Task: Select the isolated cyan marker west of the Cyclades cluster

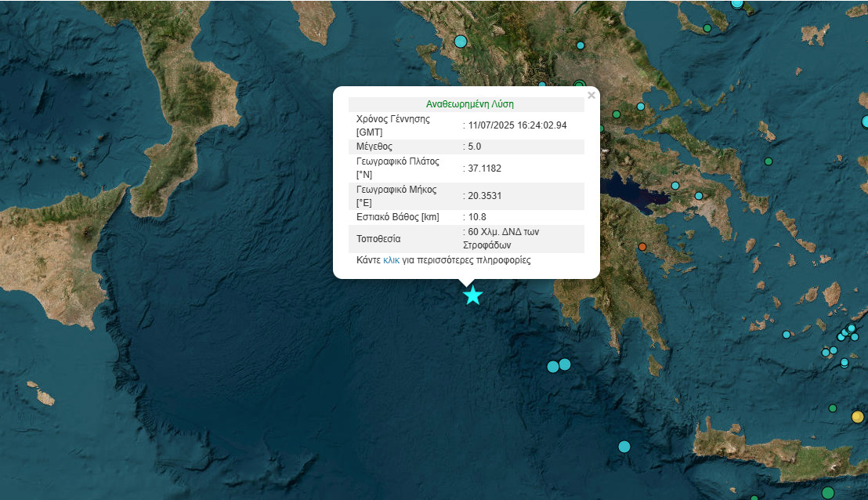Action: (x=787, y=335)
